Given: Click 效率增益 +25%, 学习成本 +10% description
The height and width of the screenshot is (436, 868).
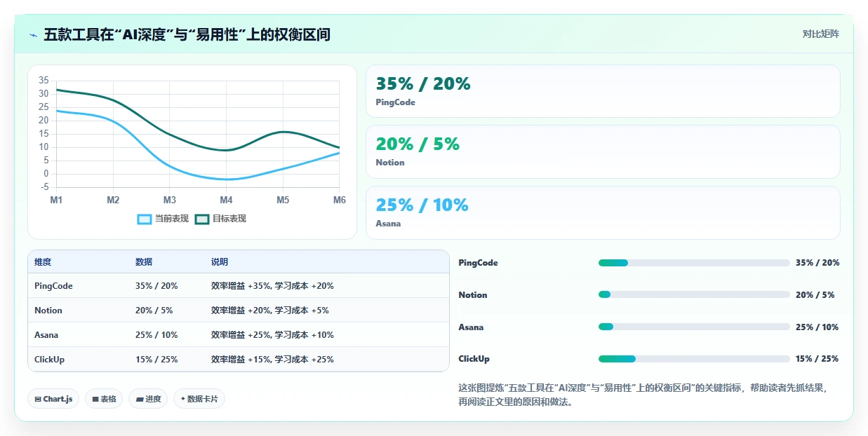Looking at the screenshot, I should point(272,335).
